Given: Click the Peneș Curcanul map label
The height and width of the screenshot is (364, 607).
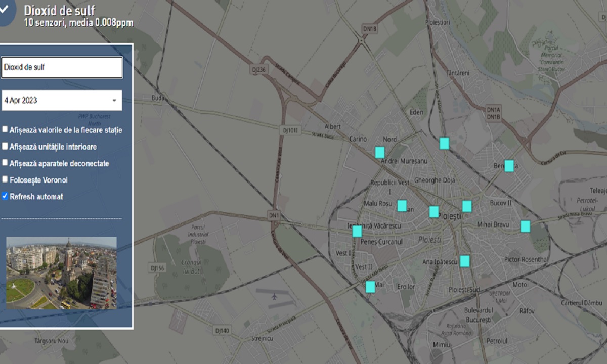Looking at the screenshot, I should click(x=382, y=242).
